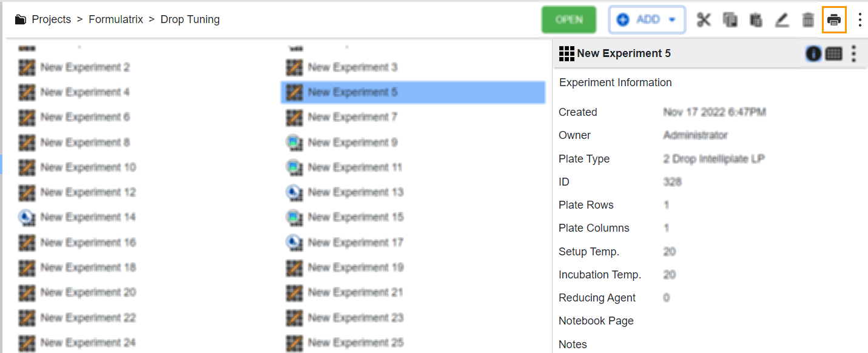Navigate to Projects in the breadcrumb
The height and width of the screenshot is (353, 868).
point(52,19)
